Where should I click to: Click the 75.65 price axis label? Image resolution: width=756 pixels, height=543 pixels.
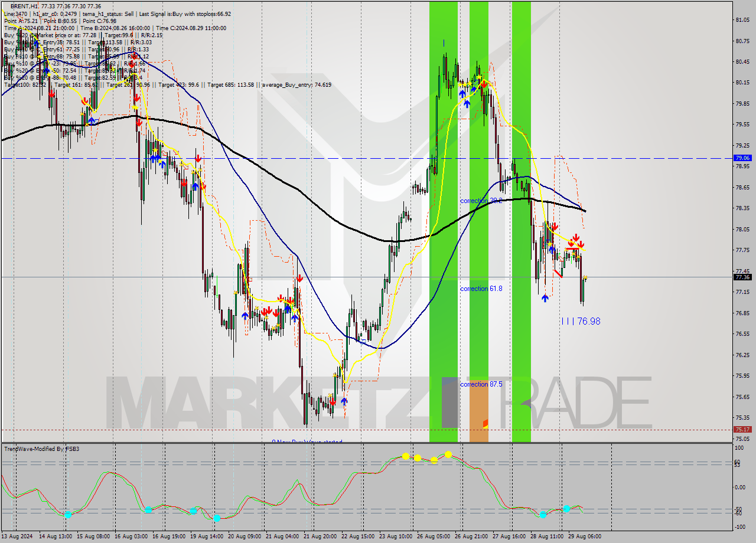tap(742, 397)
